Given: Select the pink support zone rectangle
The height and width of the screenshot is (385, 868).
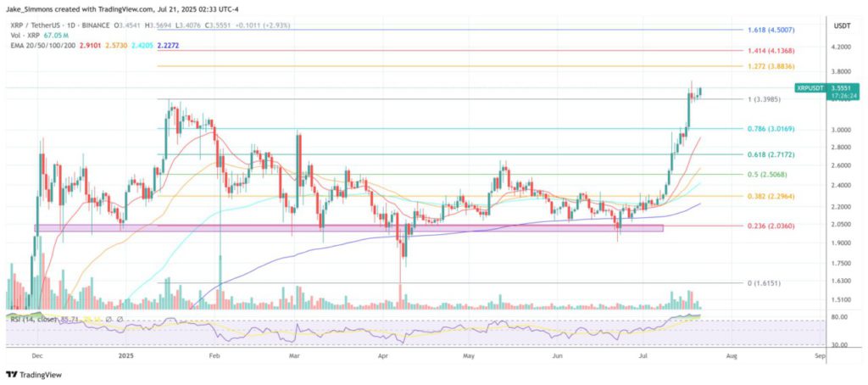Looking at the screenshot, I should tap(339, 227).
